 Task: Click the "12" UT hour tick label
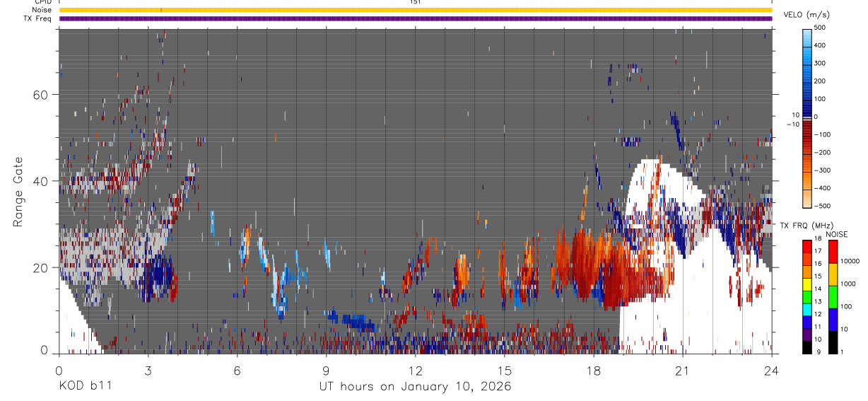[416, 370]
